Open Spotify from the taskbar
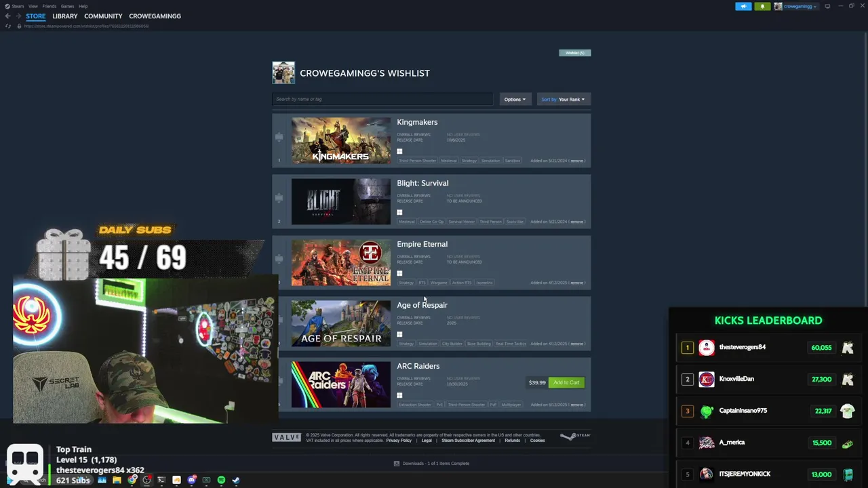The image size is (868, 488). tap(221, 480)
